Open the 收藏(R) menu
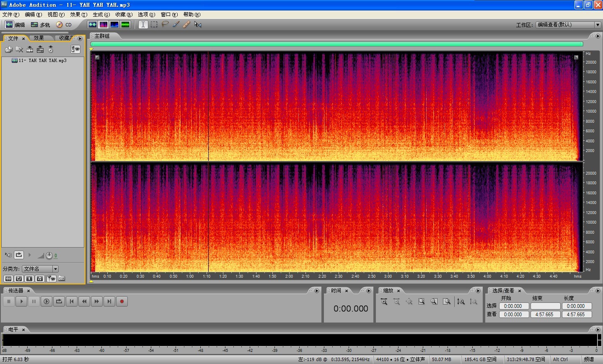 pyautogui.click(x=124, y=15)
